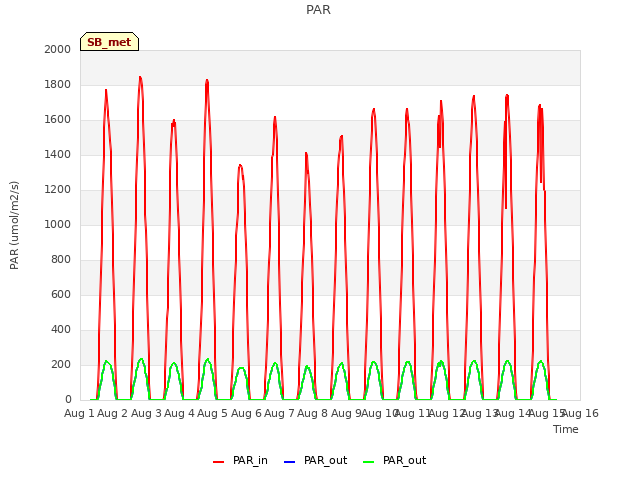The width and height of the screenshot is (640, 480).
Task: Click the Time x-axis label
Action: tap(566, 429)
